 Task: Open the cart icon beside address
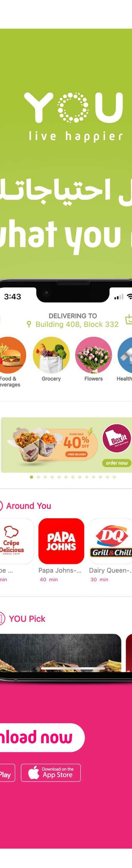click(129, 320)
